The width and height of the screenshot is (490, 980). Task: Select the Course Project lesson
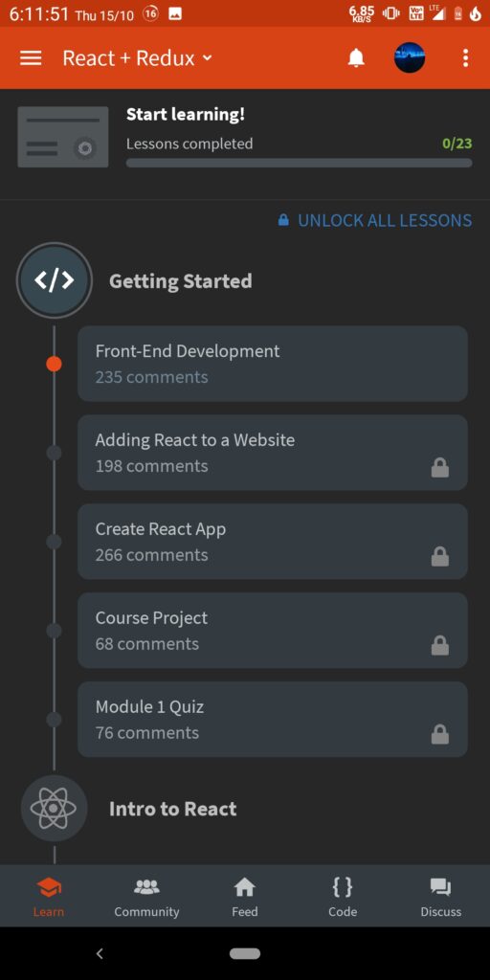[x=273, y=631]
